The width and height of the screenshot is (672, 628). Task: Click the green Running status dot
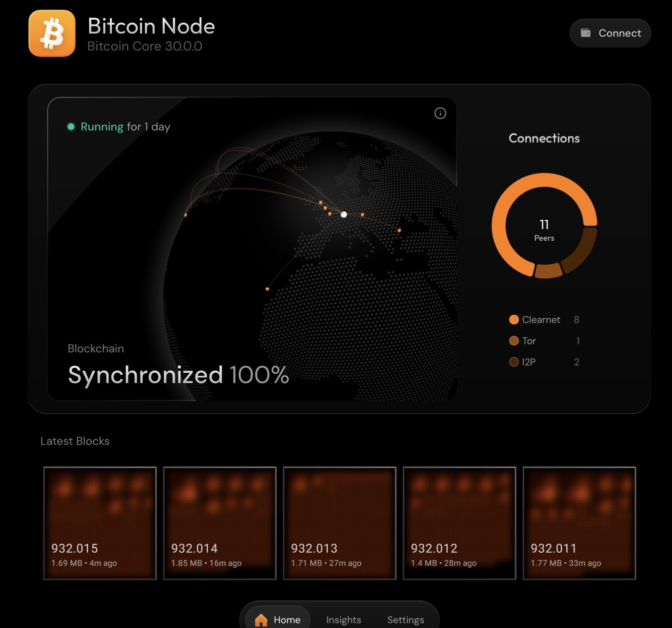[x=71, y=127]
